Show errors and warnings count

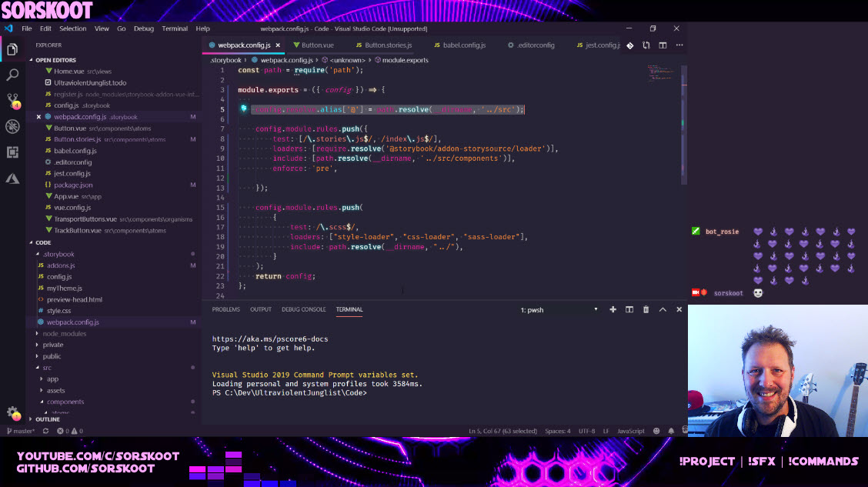[70, 431]
